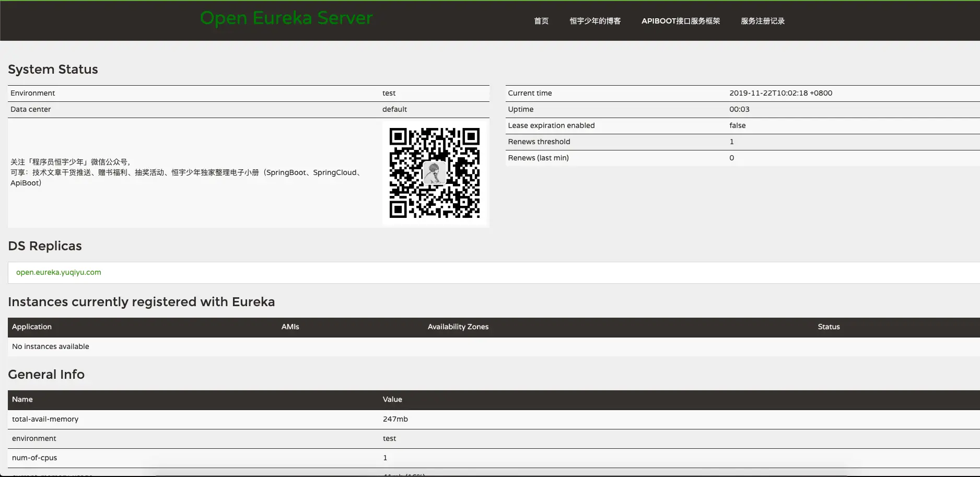Click the Open Eureka Server title logo
Image resolution: width=980 pixels, height=477 pixels.
pyautogui.click(x=286, y=18)
